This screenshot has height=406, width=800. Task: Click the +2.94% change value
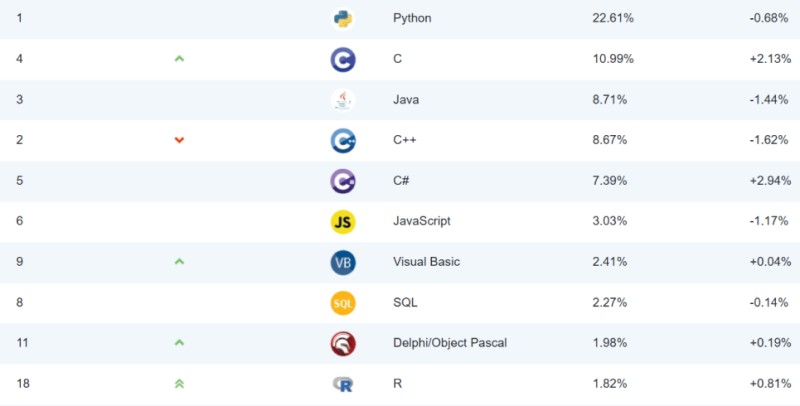[770, 181]
